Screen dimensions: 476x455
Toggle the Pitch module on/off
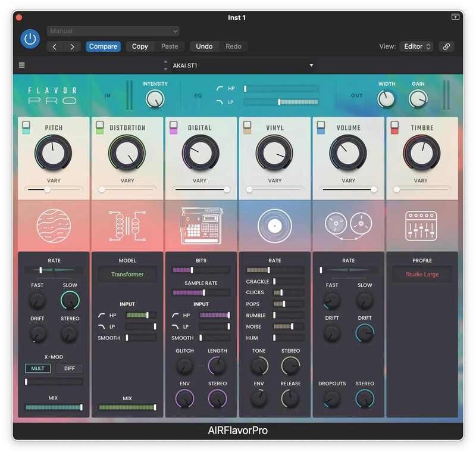pyautogui.click(x=26, y=127)
